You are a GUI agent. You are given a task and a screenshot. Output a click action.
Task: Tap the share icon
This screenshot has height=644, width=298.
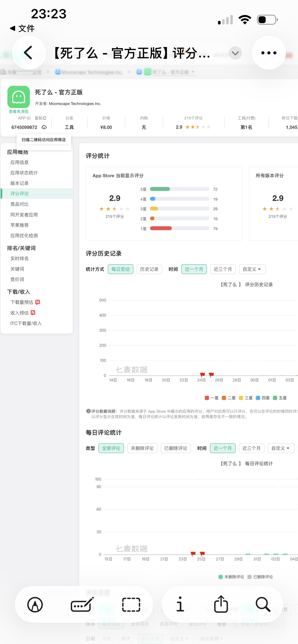coord(221,605)
